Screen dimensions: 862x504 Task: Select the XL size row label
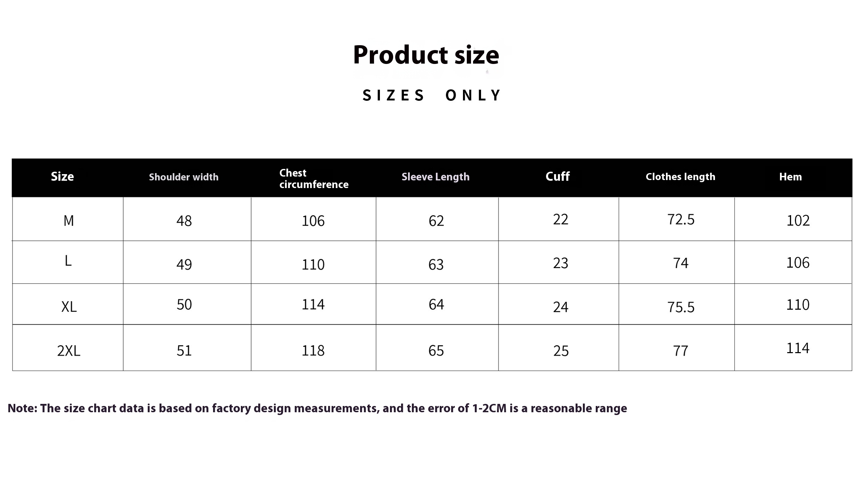point(69,307)
